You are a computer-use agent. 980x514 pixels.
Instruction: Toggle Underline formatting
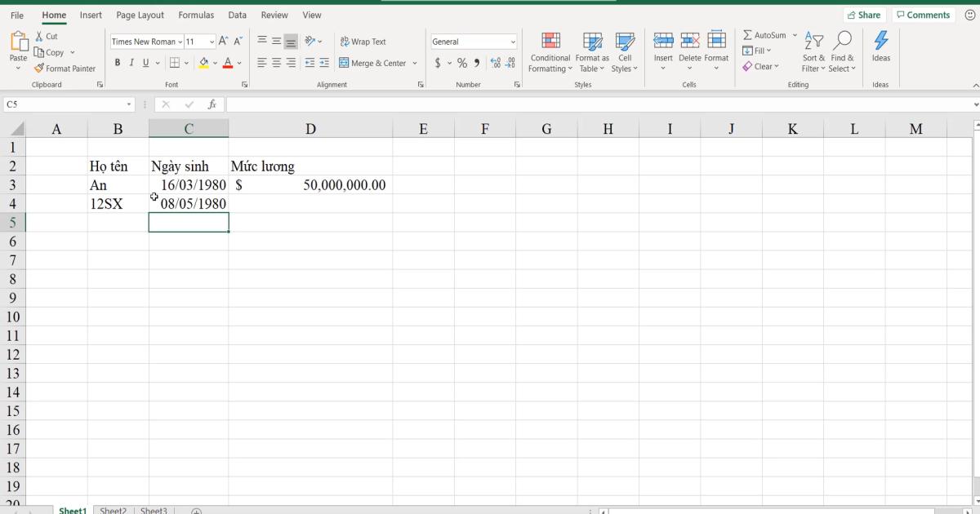tap(145, 62)
